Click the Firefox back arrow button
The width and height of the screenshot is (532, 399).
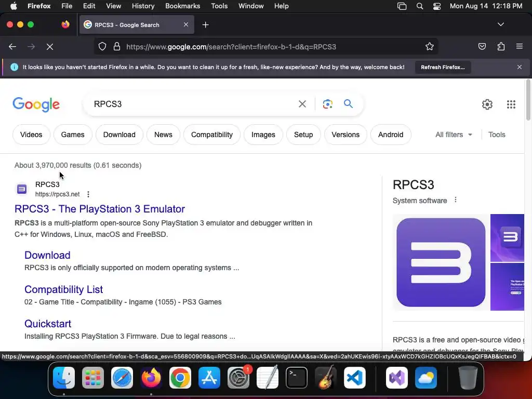pos(12,46)
